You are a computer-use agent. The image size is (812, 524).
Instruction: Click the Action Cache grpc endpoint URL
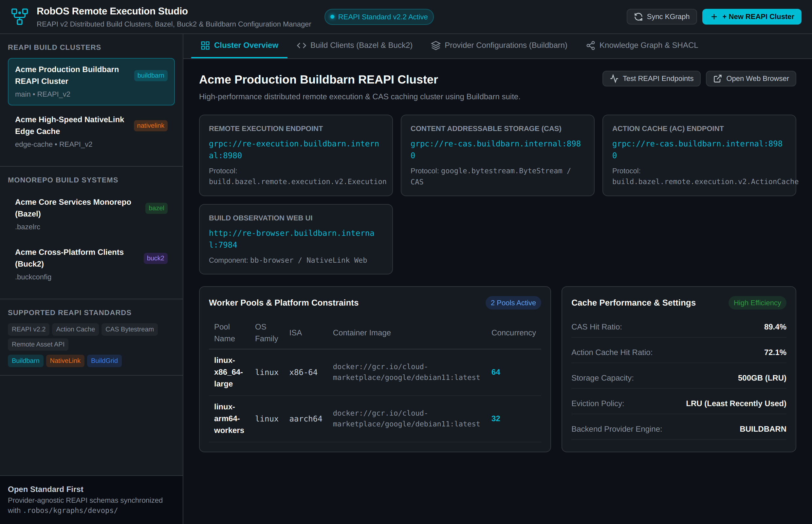coord(697,150)
